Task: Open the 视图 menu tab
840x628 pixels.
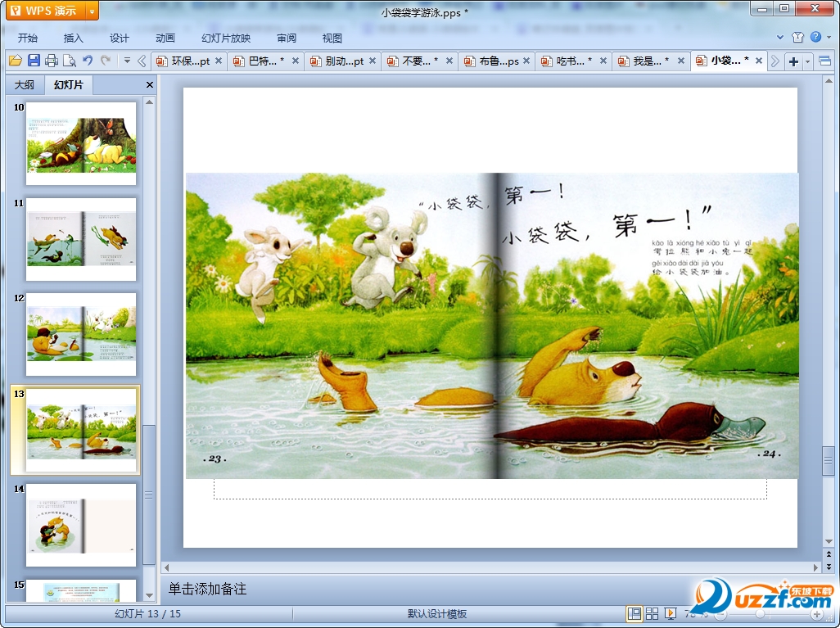Action: coord(332,38)
